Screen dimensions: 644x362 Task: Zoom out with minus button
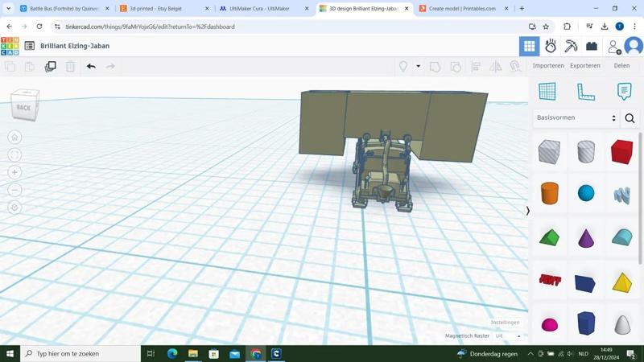[x=14, y=190]
